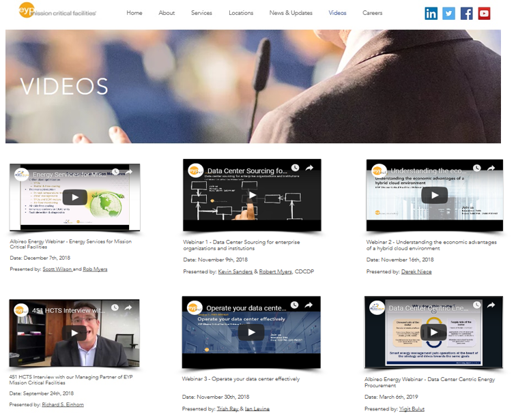This screenshot has height=420, width=516.
Task: Click 'Date: December 7th, 2018' text
Action: [x=40, y=258]
